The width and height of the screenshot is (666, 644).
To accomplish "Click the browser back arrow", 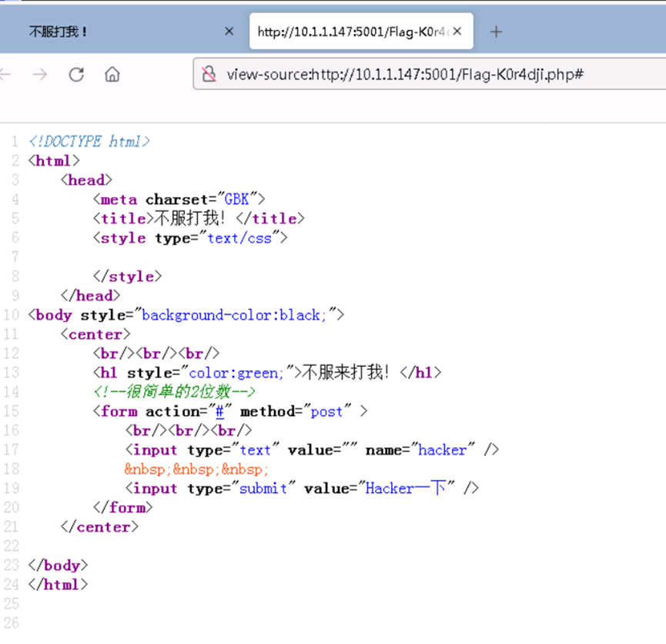I will [x=5, y=75].
